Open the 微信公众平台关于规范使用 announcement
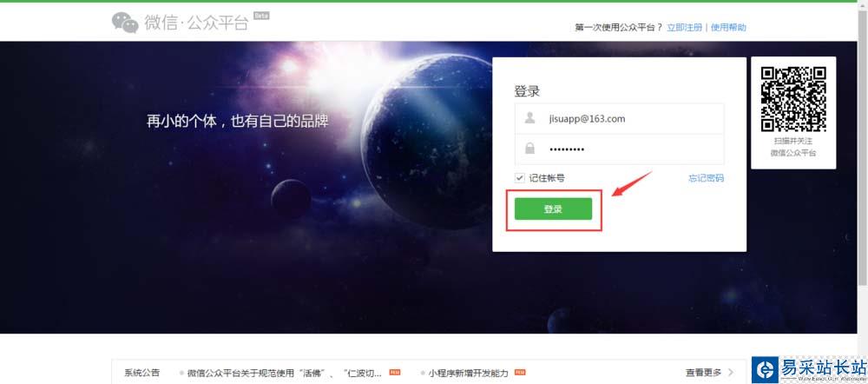Screen dimensions: 868x384 click(x=284, y=373)
